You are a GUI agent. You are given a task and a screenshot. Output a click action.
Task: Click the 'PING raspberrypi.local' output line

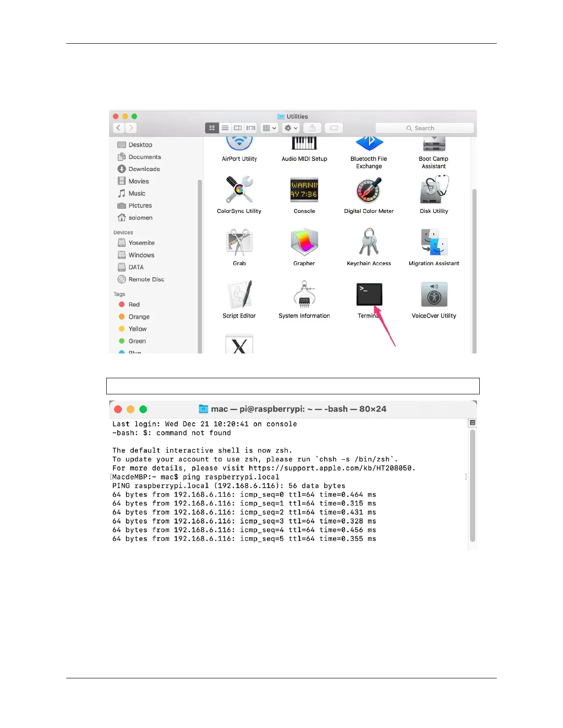(229, 486)
